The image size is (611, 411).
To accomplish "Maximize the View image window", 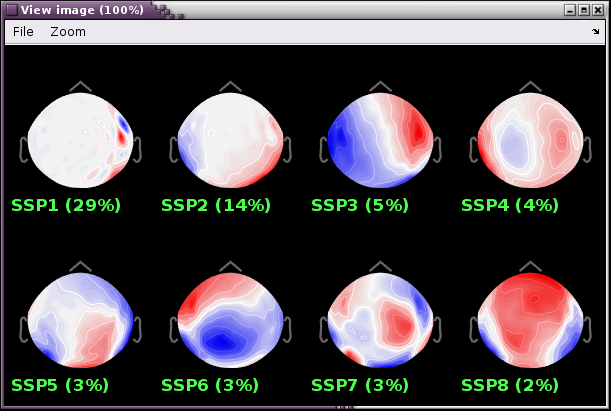I will pos(584,10).
